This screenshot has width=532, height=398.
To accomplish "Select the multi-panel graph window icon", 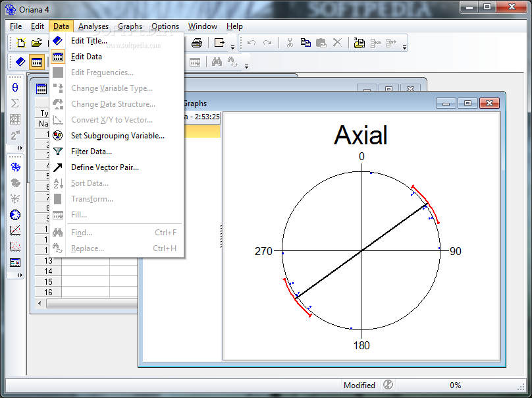I will point(15,262).
